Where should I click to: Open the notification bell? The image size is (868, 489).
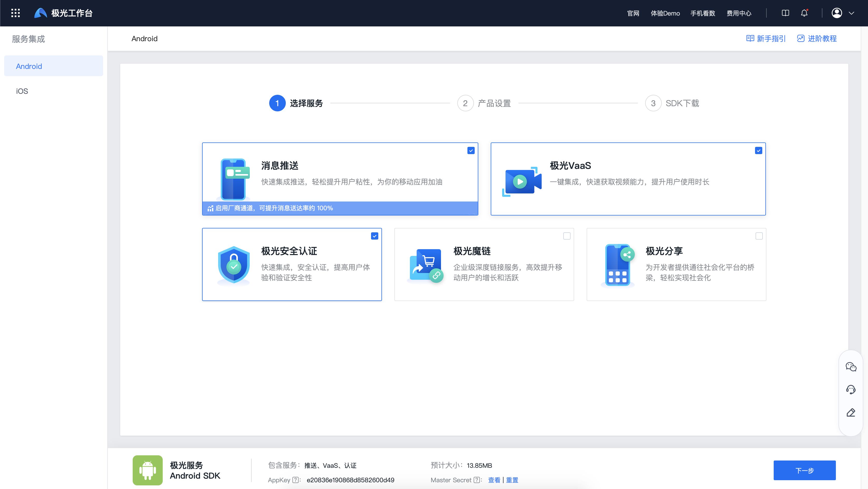tap(804, 13)
